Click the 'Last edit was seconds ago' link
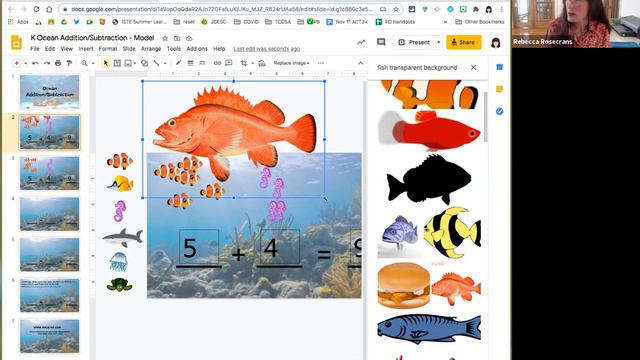The image size is (640, 360). pyautogui.click(x=267, y=49)
